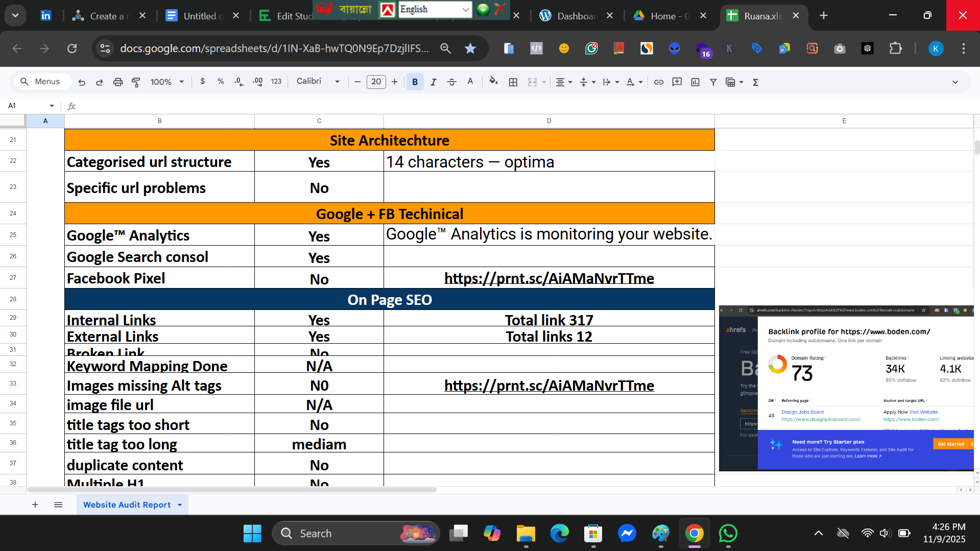Screen dimensions: 980x551
Task: Open the Menus panel
Action: click(42, 81)
